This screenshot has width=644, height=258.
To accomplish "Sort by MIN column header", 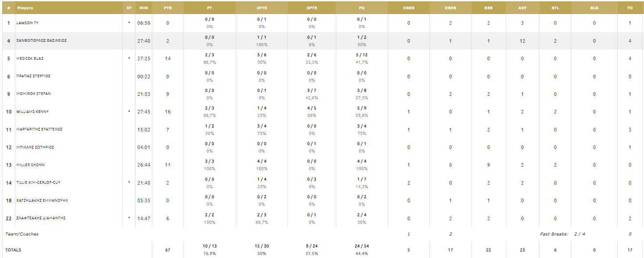I will pyautogui.click(x=144, y=8).
